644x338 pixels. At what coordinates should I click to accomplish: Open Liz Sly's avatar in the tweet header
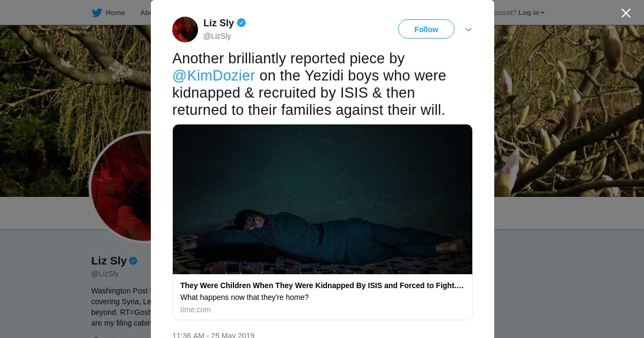point(185,30)
